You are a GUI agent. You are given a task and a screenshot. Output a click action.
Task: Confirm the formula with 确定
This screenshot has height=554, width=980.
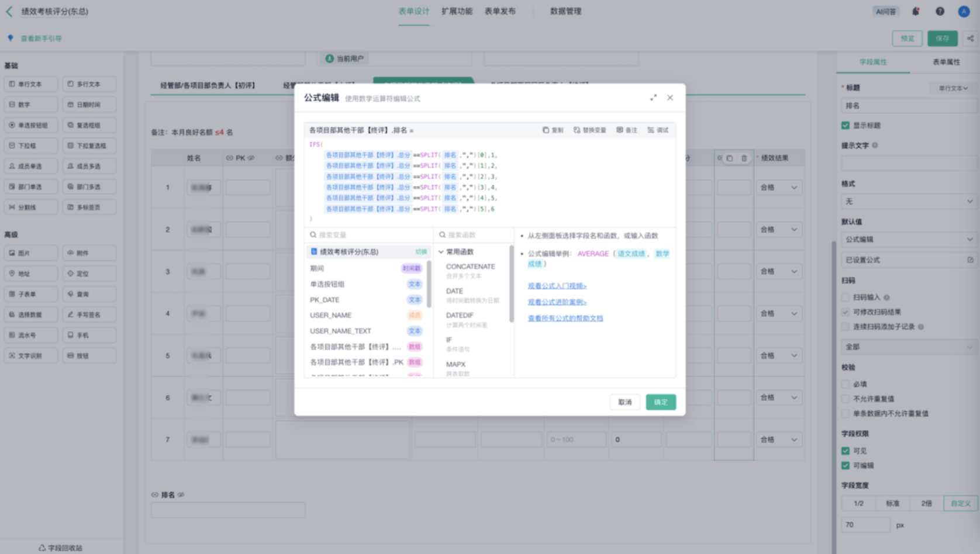coord(661,402)
